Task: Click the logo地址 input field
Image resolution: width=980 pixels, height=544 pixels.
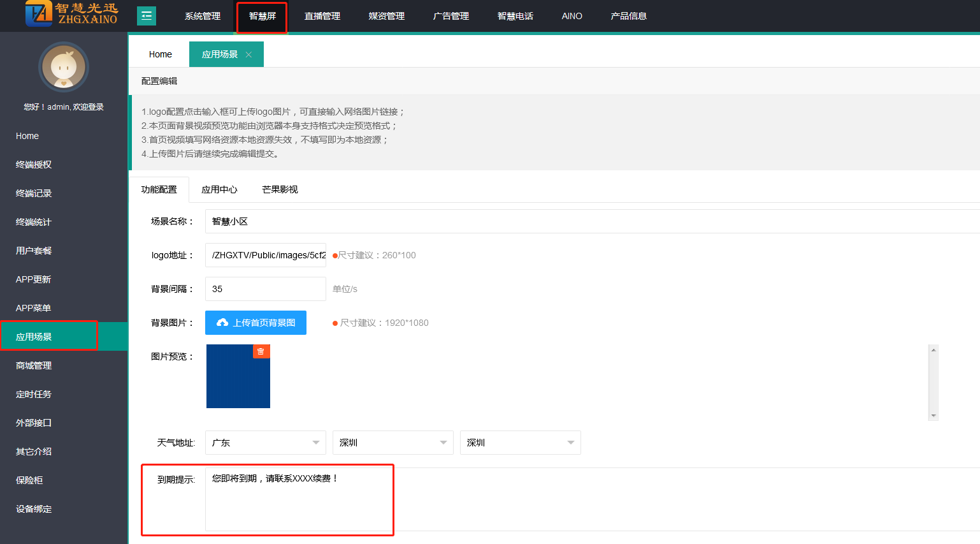Action: [266, 255]
